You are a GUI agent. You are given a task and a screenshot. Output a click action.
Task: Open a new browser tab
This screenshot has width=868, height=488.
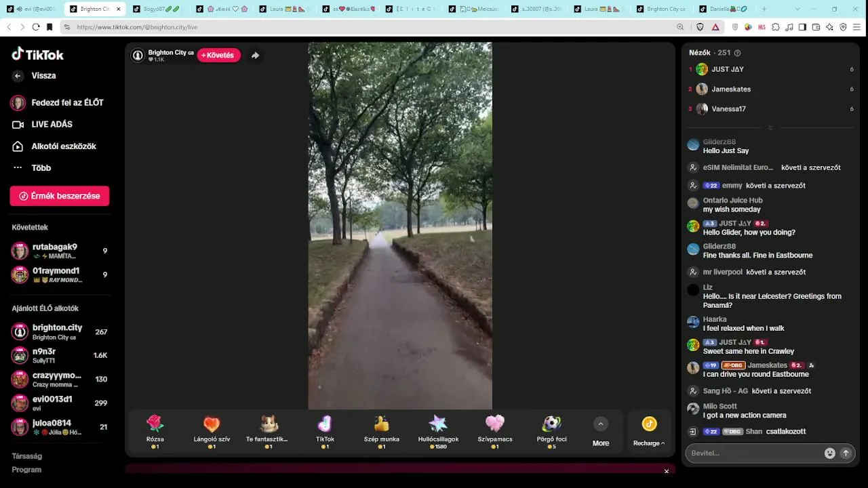pyautogui.click(x=764, y=9)
